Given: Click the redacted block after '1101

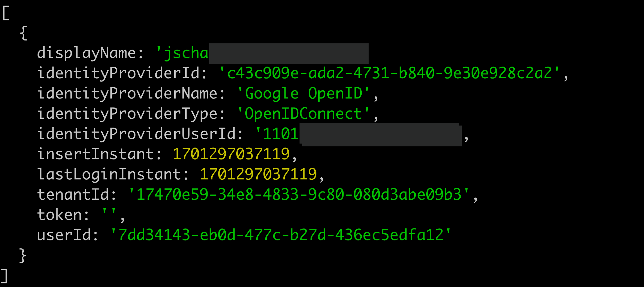Looking at the screenshot, I should click(x=381, y=134).
